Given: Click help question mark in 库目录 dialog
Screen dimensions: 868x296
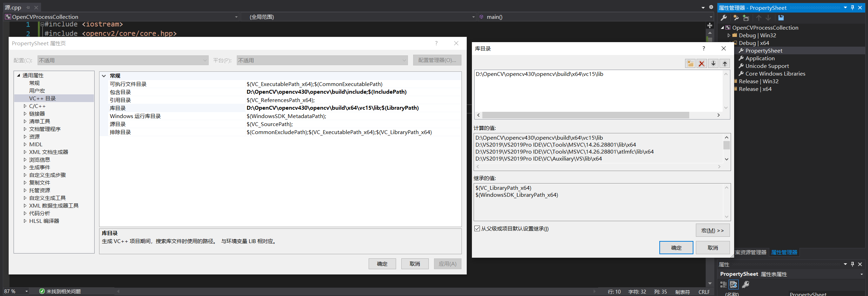Looking at the screenshot, I should [x=704, y=48].
